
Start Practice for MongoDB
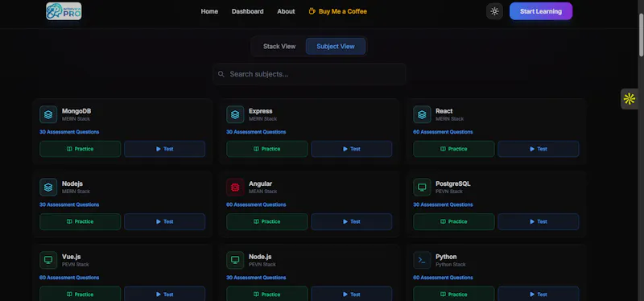tap(80, 149)
